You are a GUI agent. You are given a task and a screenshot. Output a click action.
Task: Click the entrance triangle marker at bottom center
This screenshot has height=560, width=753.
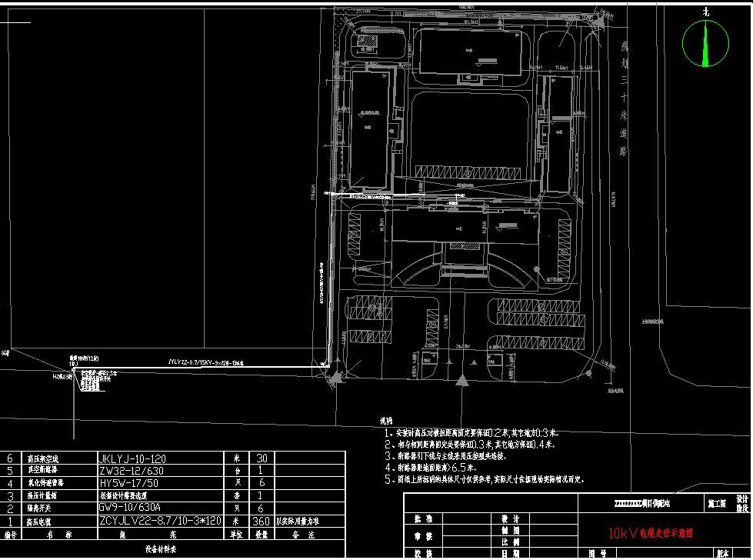pos(461,380)
